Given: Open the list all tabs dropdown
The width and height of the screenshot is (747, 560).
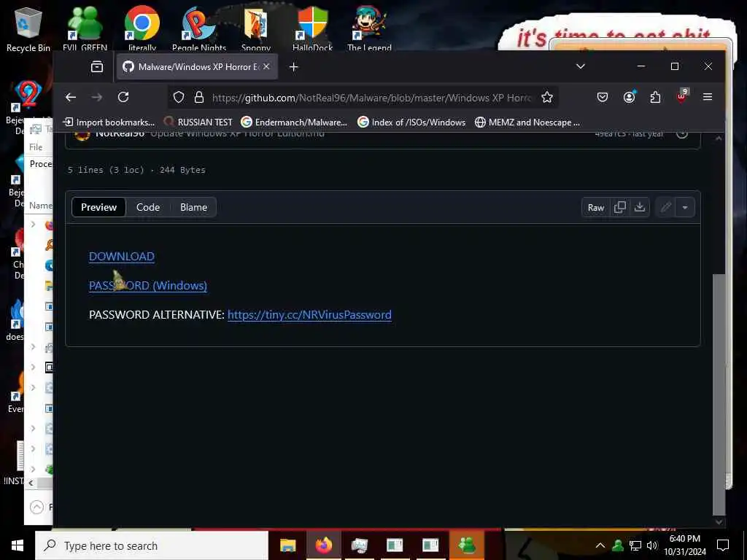Looking at the screenshot, I should (x=580, y=66).
